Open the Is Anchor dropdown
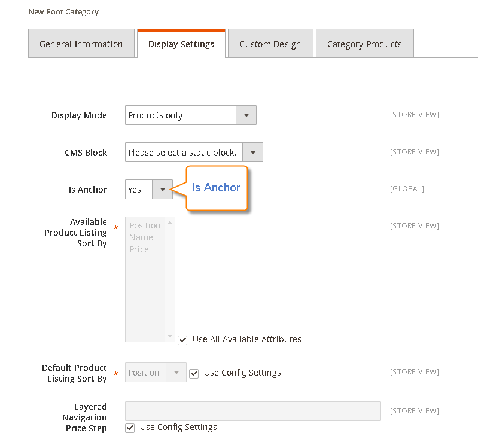The image size is (484, 448). [x=162, y=189]
